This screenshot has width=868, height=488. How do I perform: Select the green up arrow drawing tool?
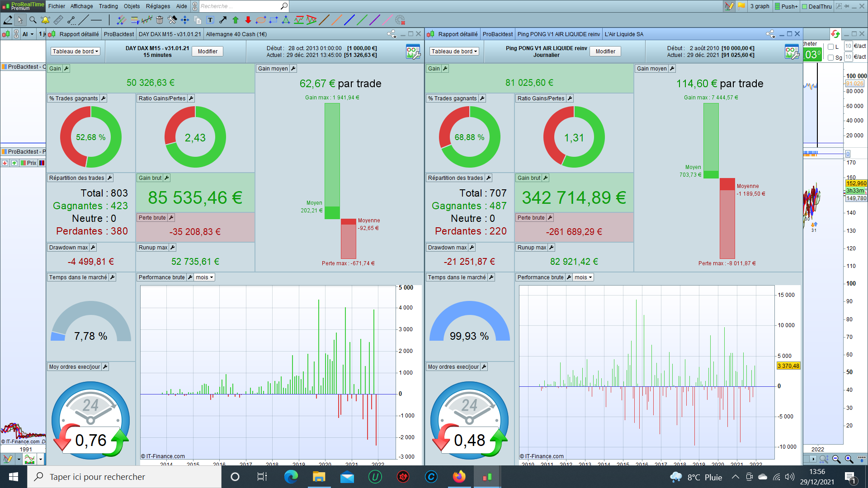coord(236,20)
